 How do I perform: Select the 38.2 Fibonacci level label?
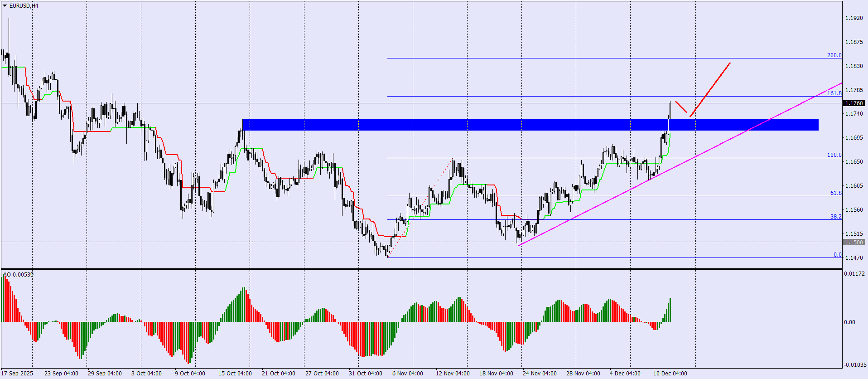point(836,217)
